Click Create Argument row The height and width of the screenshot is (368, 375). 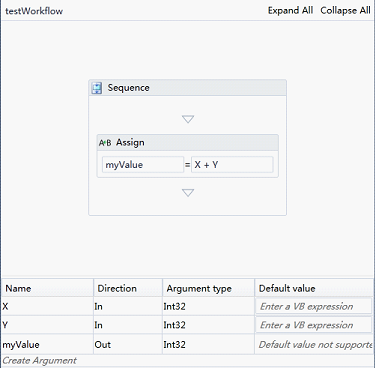coord(187,361)
